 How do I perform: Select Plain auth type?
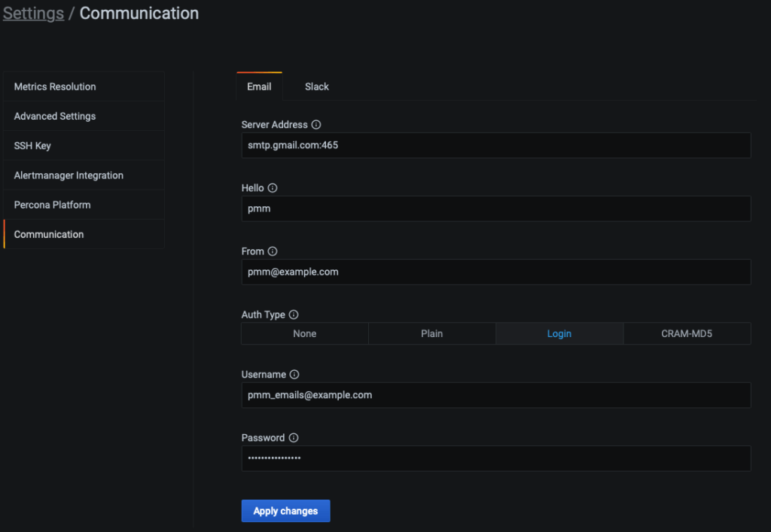point(432,333)
